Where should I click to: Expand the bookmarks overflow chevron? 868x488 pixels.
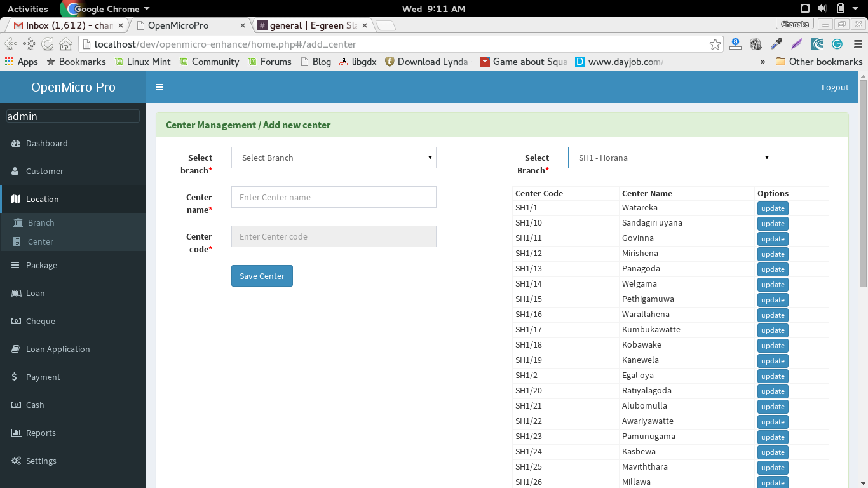[x=763, y=62]
